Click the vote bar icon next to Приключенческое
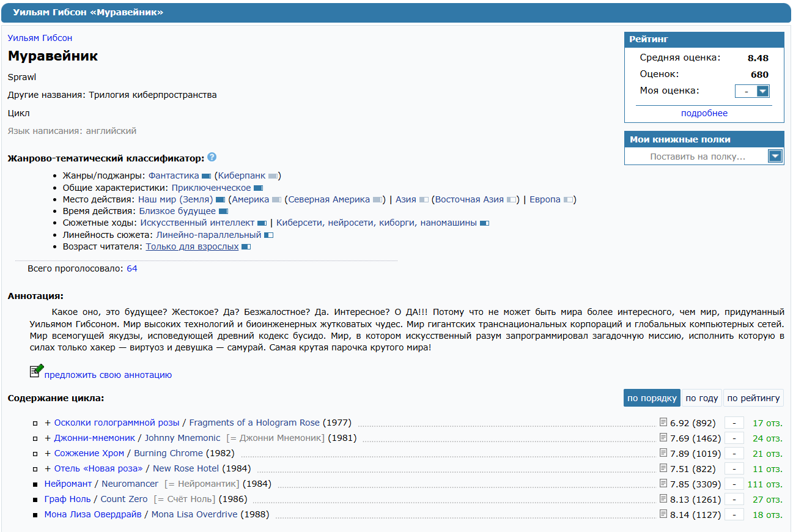The height and width of the screenshot is (532, 793). pos(258,188)
